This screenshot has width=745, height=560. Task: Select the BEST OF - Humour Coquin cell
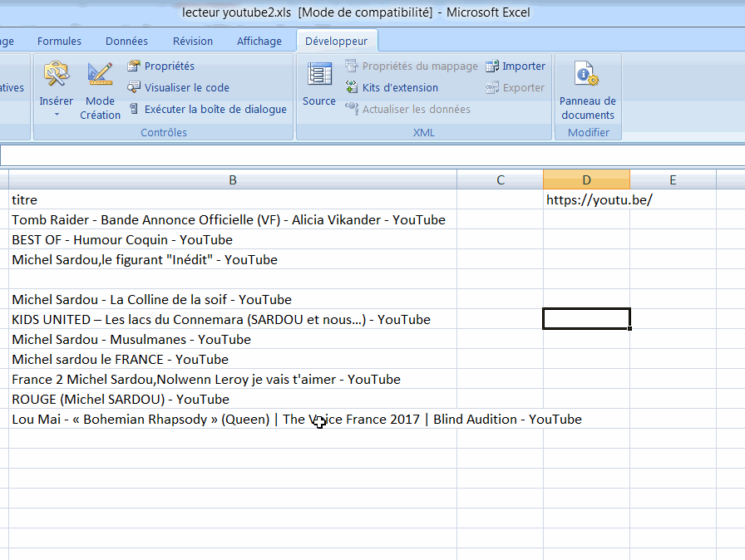233,239
